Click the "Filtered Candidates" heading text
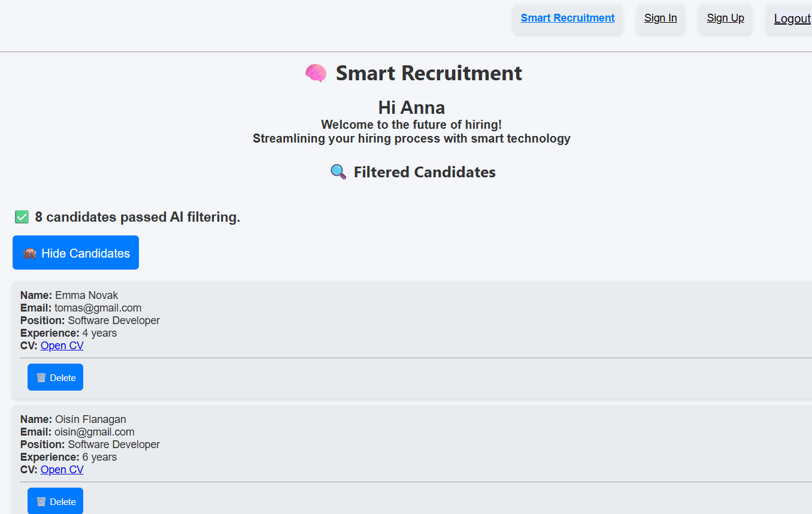The width and height of the screenshot is (812, 514). tap(425, 173)
